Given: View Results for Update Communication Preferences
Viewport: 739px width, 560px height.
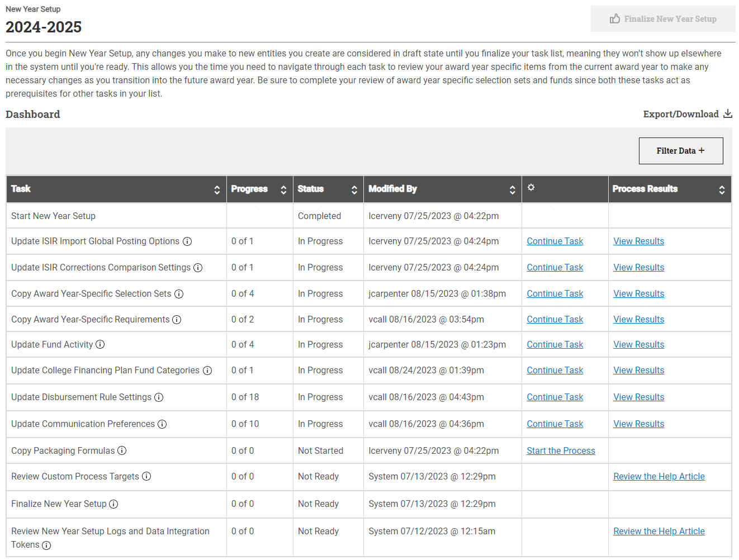Looking at the screenshot, I should pyautogui.click(x=638, y=424).
